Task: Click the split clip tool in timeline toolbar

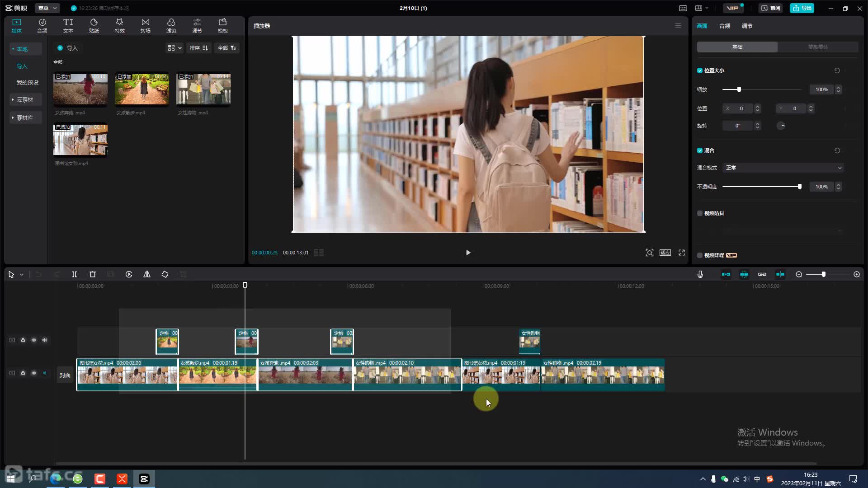Action: coord(75,274)
